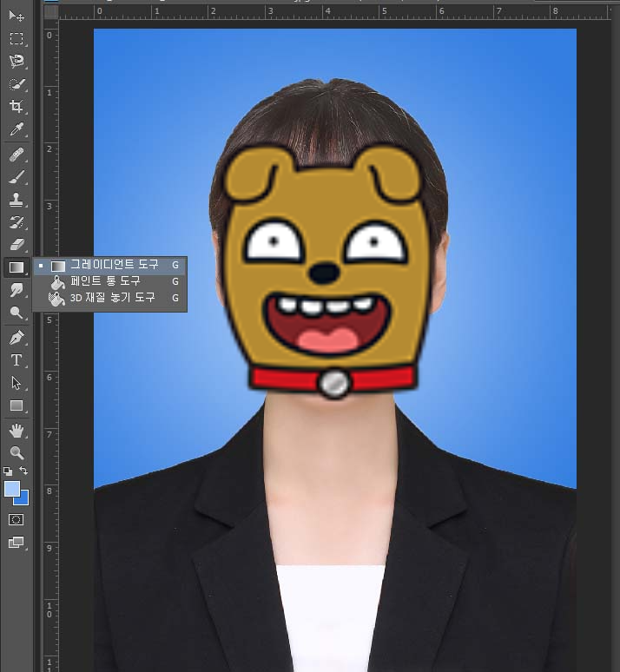Select the Path Selection tool
Image resolution: width=620 pixels, height=672 pixels.
[x=16, y=383]
